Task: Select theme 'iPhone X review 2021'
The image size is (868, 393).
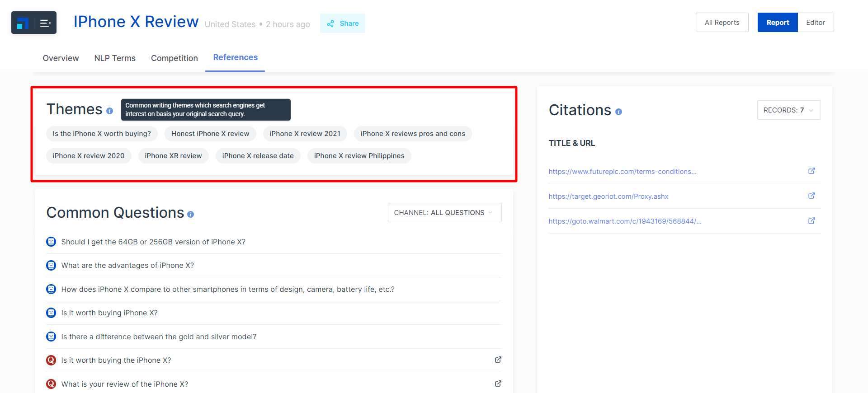Action: pyautogui.click(x=305, y=134)
